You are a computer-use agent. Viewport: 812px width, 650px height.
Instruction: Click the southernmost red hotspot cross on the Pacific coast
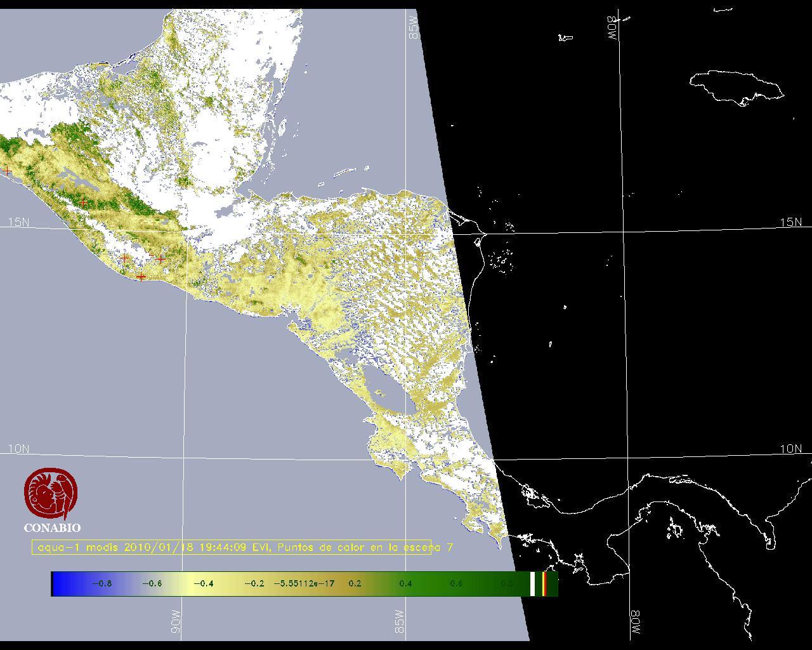point(141,277)
